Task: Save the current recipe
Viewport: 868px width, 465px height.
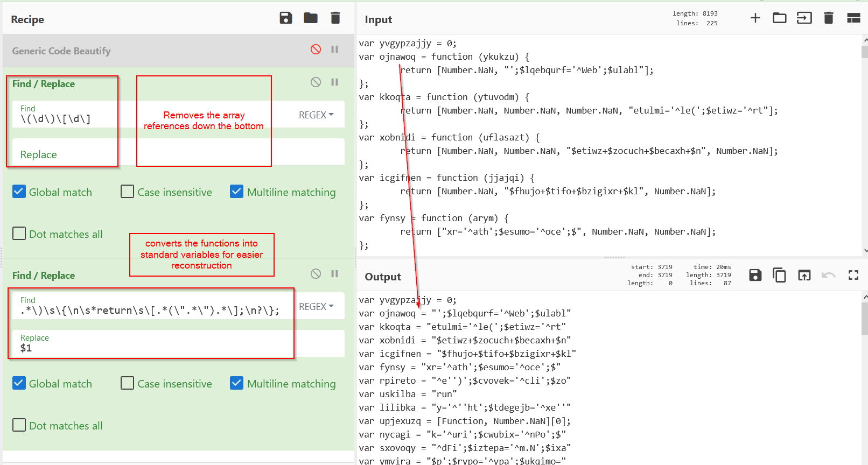Action: (286, 18)
